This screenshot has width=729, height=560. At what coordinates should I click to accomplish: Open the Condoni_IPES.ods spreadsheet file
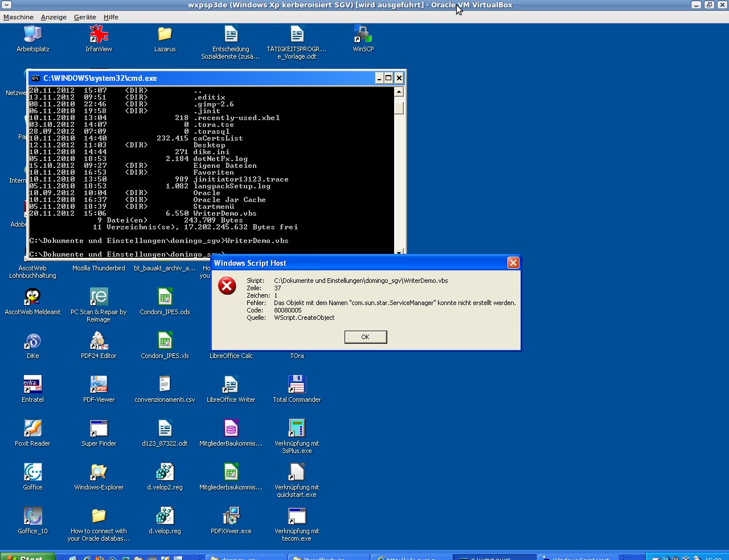(165, 298)
